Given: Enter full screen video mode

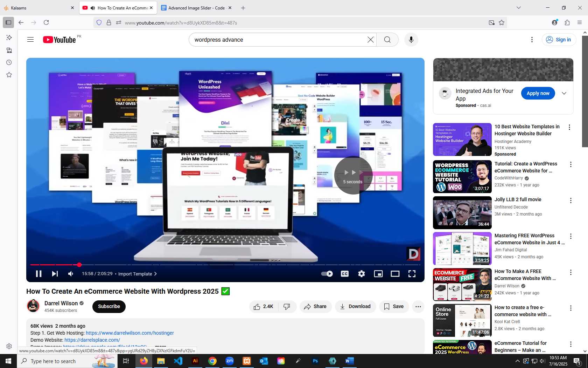Looking at the screenshot, I should 412,274.
